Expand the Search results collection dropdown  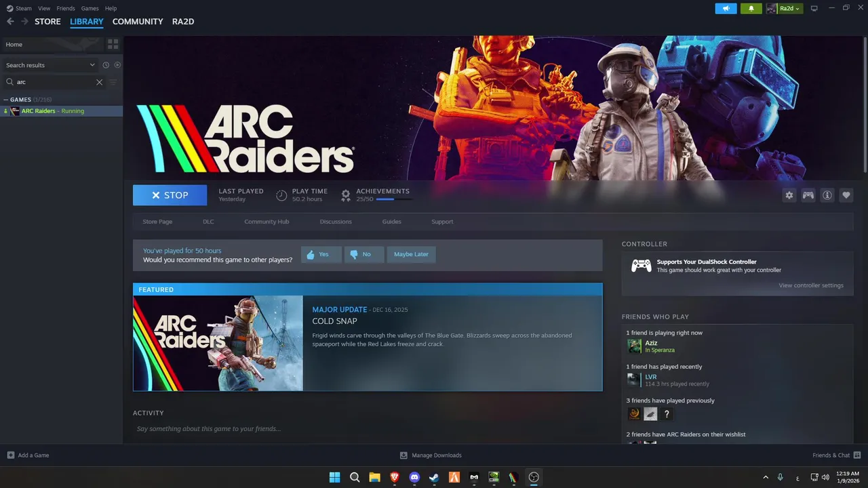click(50, 65)
